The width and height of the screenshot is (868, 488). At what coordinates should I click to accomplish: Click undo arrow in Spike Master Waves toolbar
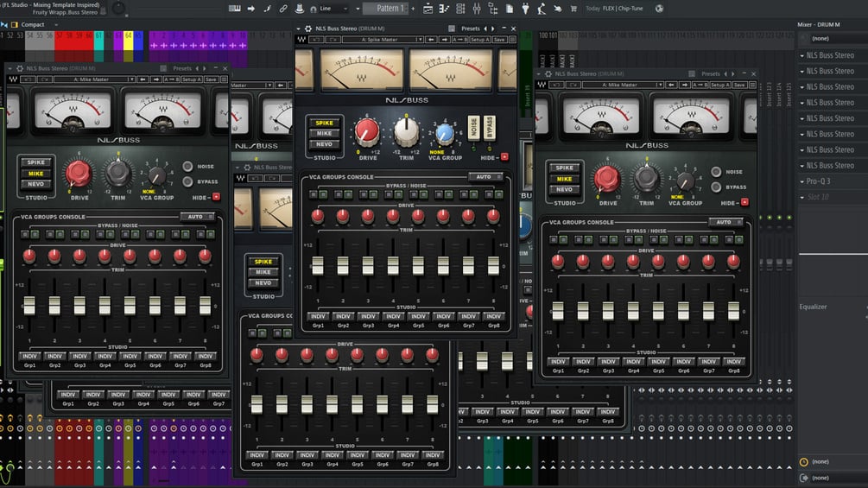pos(316,39)
